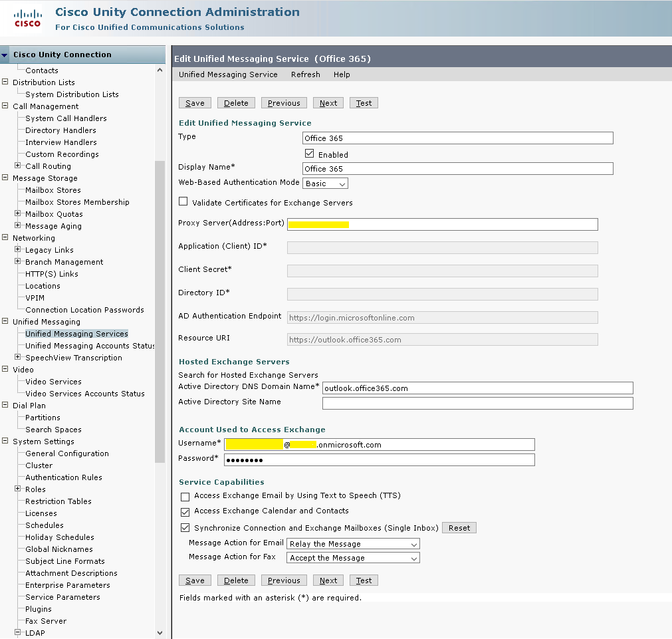The height and width of the screenshot is (639, 672).
Task: Click the Test button
Action: tap(364, 102)
